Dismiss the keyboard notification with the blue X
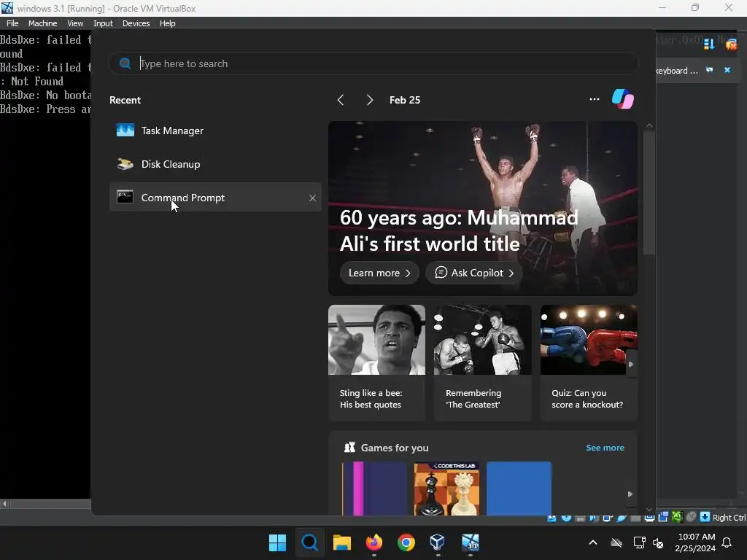This screenshot has width=747, height=560. (x=727, y=70)
